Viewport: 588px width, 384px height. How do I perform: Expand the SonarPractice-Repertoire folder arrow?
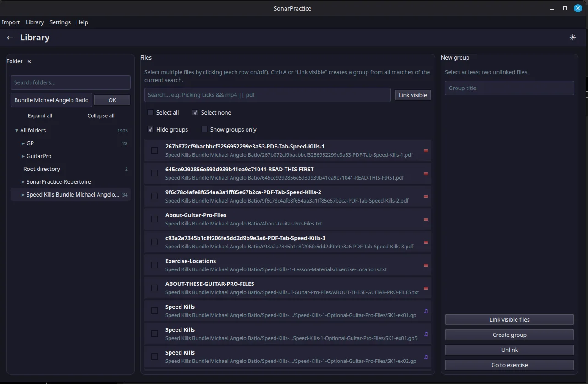(23, 182)
